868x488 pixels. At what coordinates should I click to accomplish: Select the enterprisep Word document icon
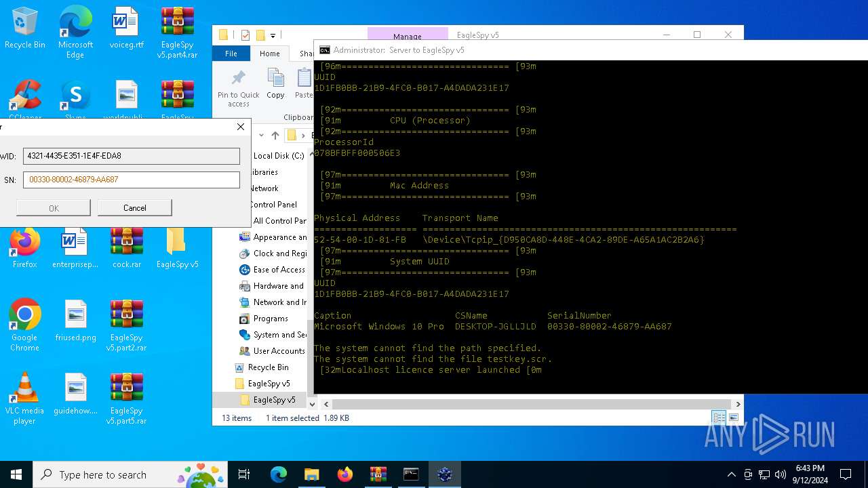coord(75,247)
